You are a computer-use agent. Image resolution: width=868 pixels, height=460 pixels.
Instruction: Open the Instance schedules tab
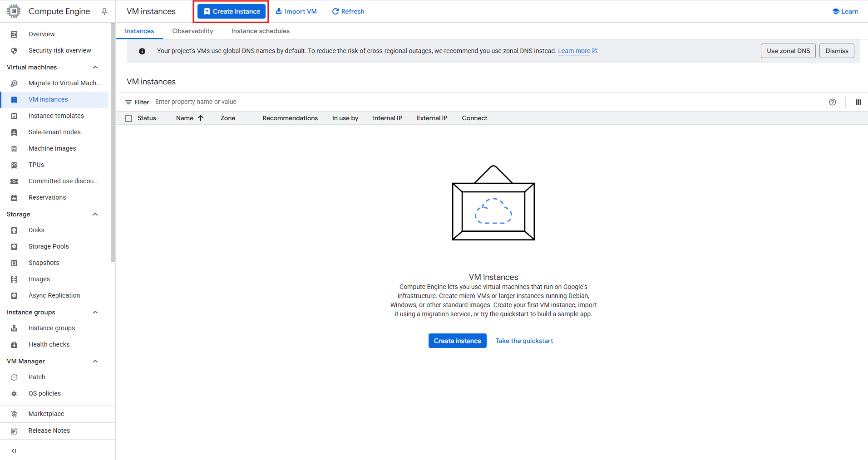point(260,31)
